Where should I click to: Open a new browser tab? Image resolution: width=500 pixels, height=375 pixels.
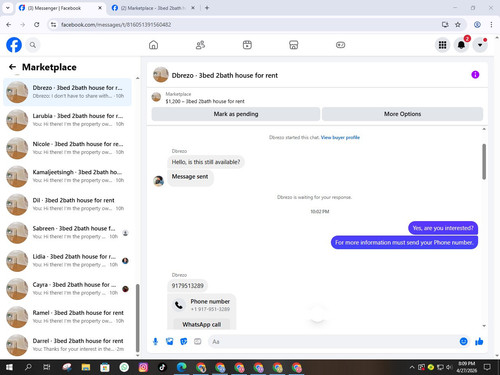tap(207, 8)
